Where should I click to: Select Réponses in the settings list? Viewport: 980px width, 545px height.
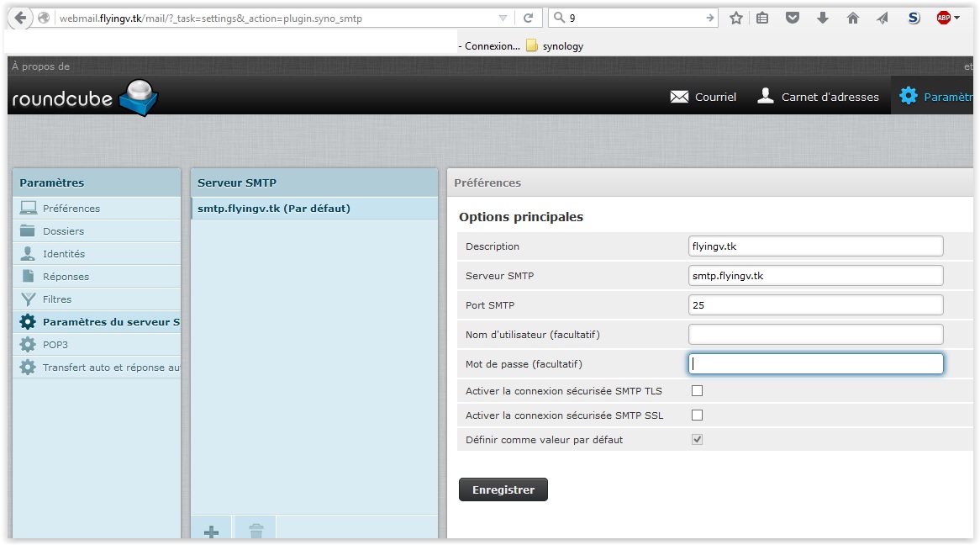tap(97, 277)
